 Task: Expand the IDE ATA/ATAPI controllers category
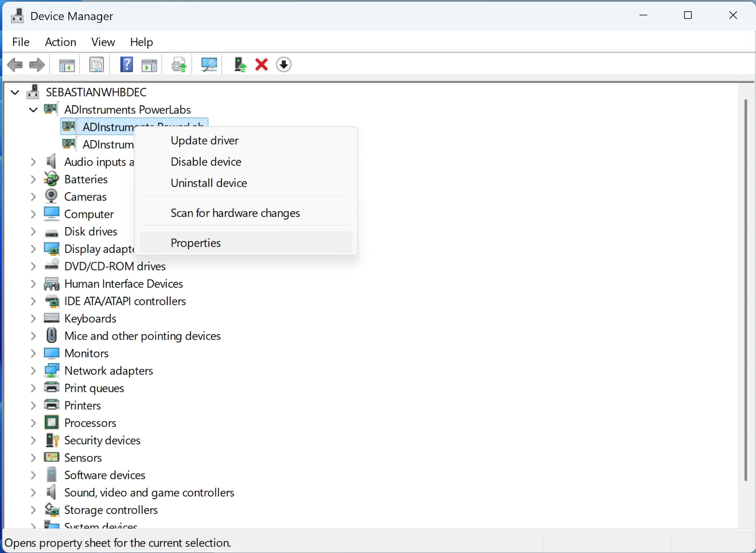[33, 301]
